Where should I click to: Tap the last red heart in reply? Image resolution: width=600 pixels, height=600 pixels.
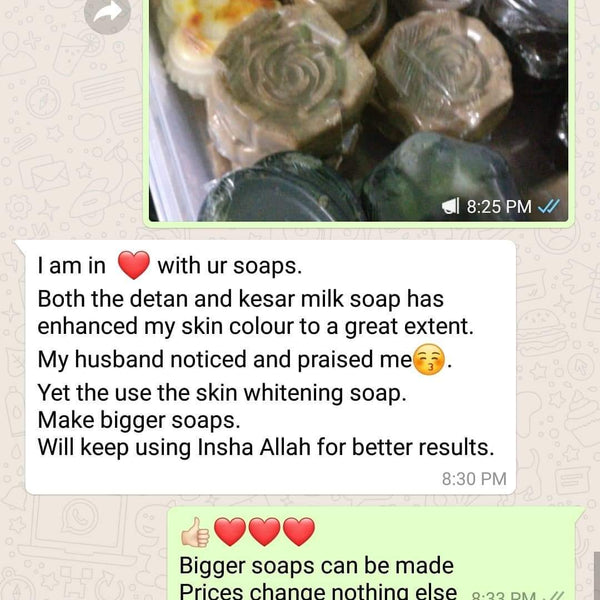(299, 532)
